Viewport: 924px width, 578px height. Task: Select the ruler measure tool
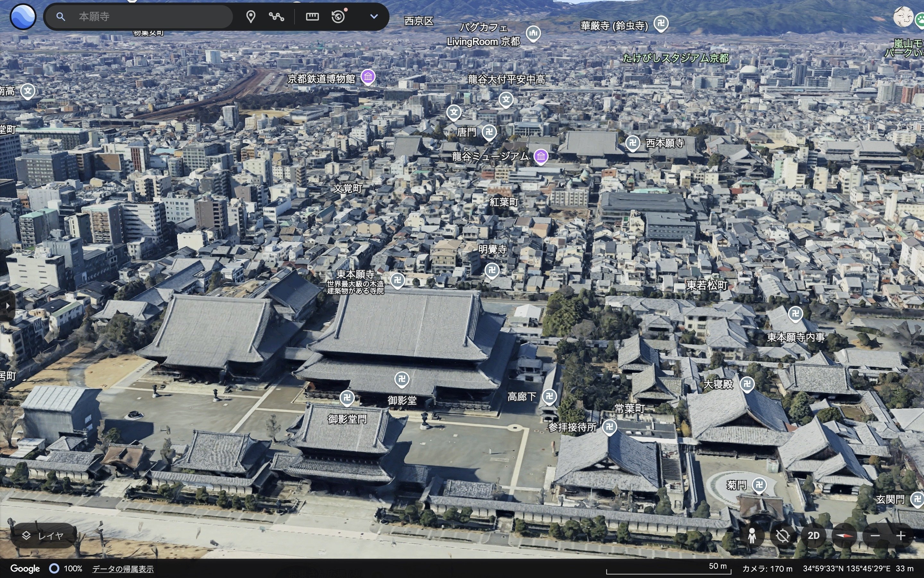pyautogui.click(x=312, y=16)
